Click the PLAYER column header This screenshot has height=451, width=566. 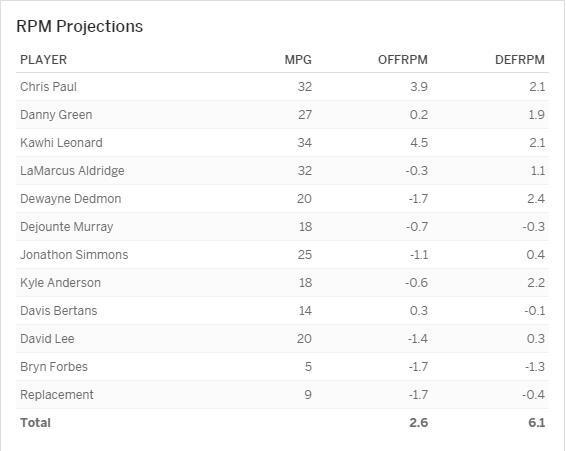coord(43,60)
